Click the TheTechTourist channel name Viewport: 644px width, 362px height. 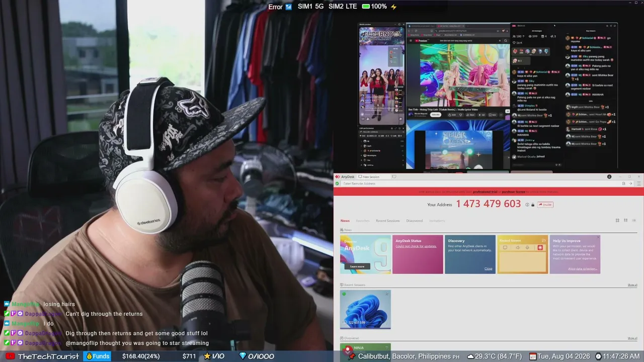click(48, 356)
